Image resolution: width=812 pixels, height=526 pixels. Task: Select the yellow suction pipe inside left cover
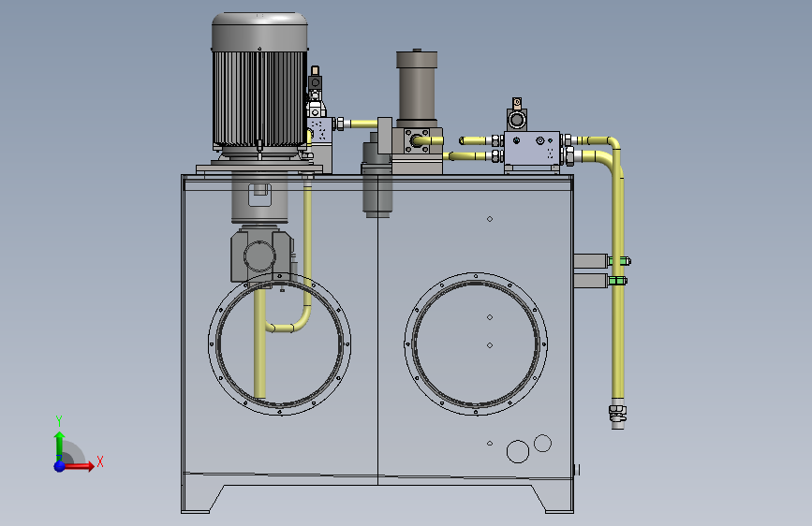click(260, 342)
